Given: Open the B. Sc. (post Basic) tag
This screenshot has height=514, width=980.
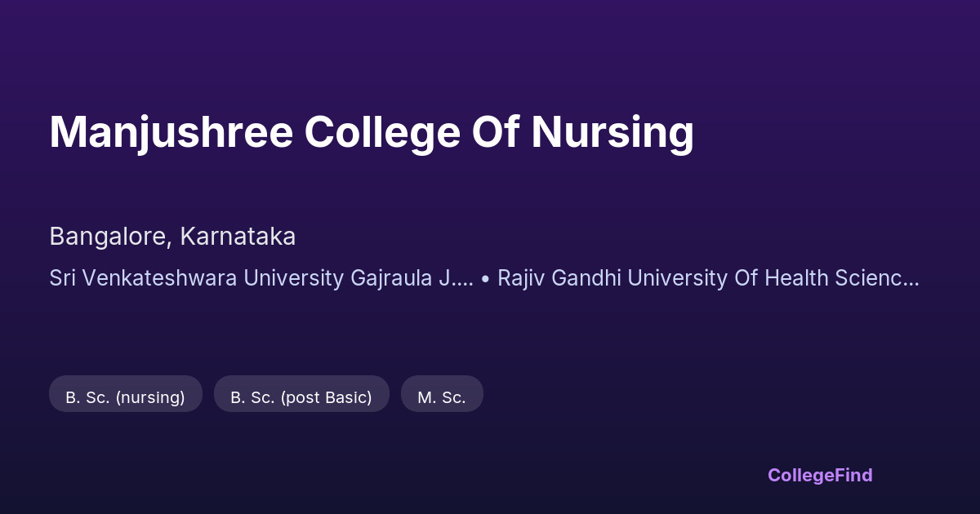Looking at the screenshot, I should (x=301, y=397).
